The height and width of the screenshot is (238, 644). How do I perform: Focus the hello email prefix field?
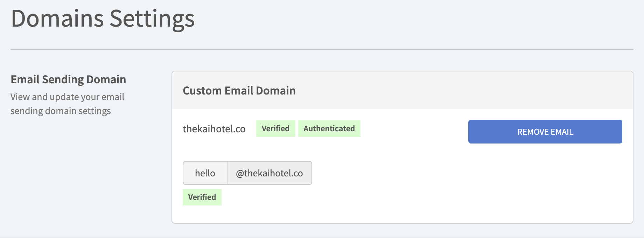coord(205,173)
